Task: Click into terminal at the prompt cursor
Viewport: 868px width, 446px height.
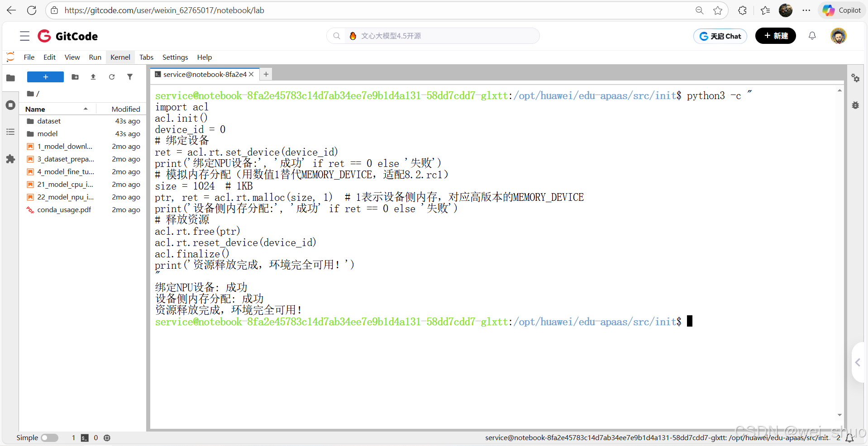Action: (x=690, y=322)
